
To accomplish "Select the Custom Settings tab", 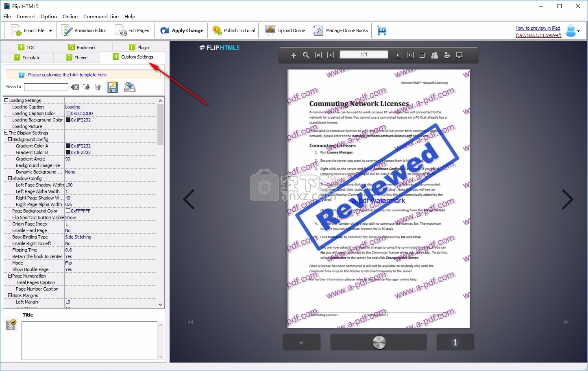I will 133,57.
